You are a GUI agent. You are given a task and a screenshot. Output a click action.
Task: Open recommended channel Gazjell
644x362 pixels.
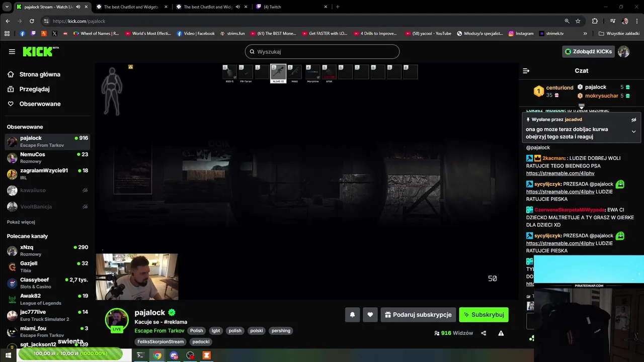tap(47, 267)
